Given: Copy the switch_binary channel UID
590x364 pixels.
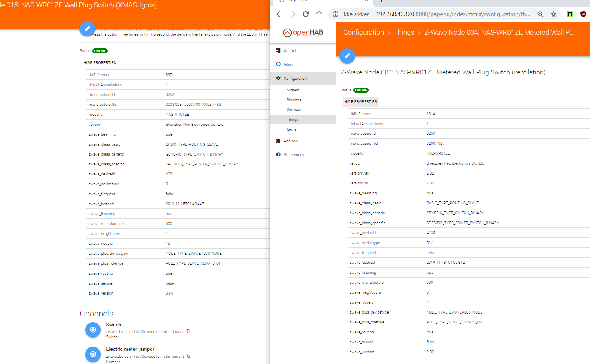Looking at the screenshot, I should [x=188, y=331].
